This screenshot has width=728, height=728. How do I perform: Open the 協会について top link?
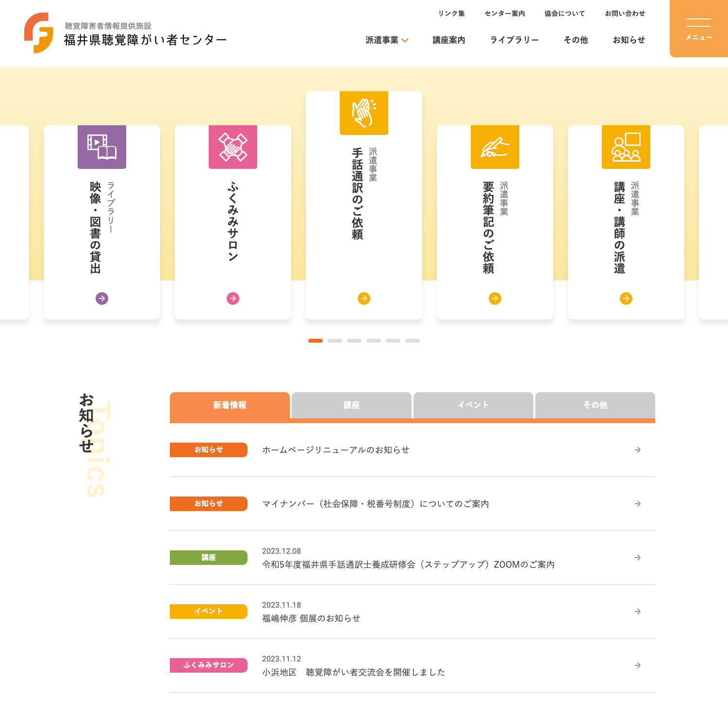(x=565, y=13)
